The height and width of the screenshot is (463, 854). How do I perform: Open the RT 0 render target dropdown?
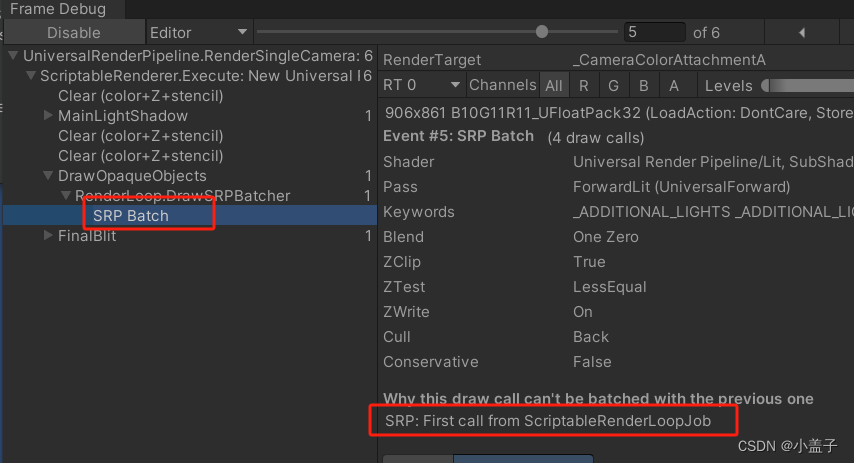click(x=423, y=86)
